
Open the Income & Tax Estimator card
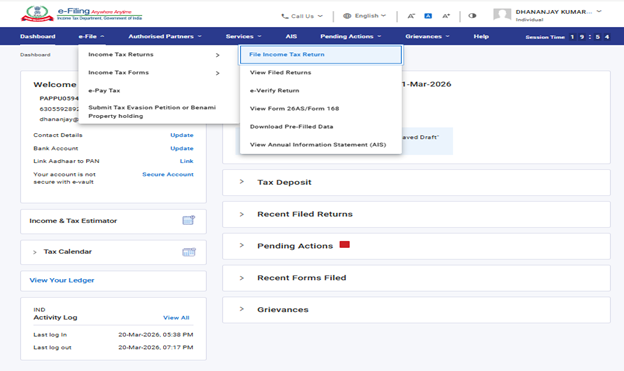pos(113,221)
